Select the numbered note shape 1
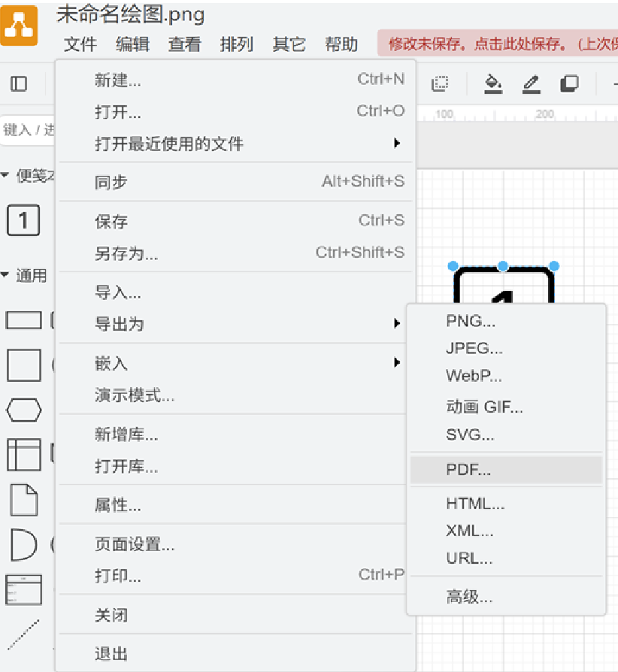 pyautogui.click(x=23, y=220)
